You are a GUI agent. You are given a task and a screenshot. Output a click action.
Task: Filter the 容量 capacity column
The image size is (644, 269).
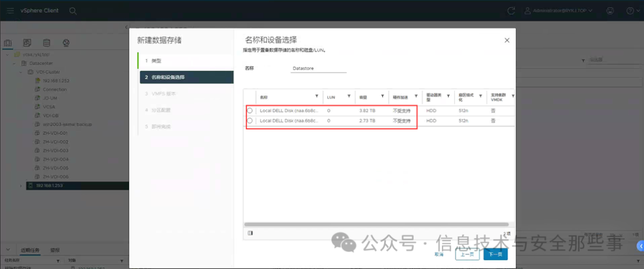click(x=382, y=96)
